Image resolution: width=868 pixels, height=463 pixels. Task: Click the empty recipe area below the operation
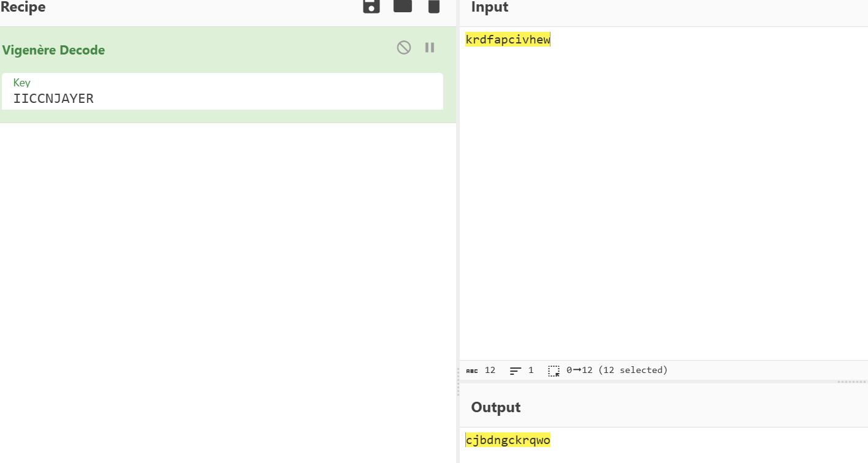pos(227,276)
